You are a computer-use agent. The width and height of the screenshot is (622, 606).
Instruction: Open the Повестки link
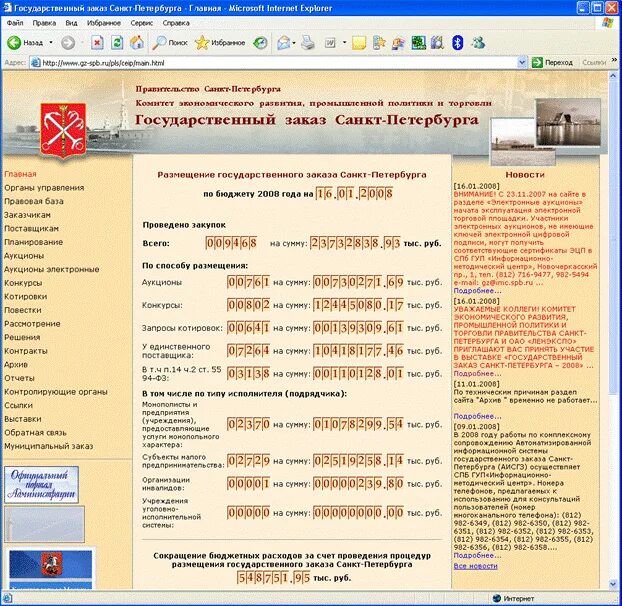pyautogui.click(x=23, y=310)
